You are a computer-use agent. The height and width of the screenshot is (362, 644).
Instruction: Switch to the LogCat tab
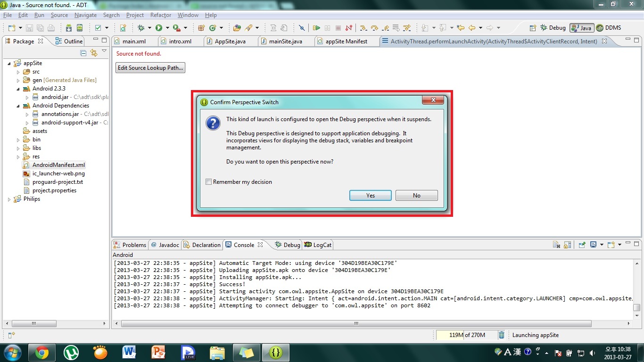click(x=318, y=245)
